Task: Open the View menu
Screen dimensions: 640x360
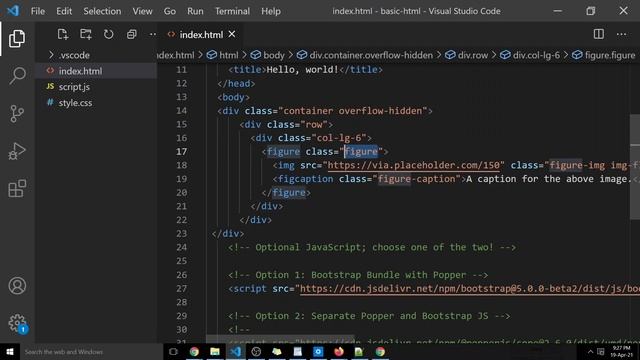Action: click(142, 11)
